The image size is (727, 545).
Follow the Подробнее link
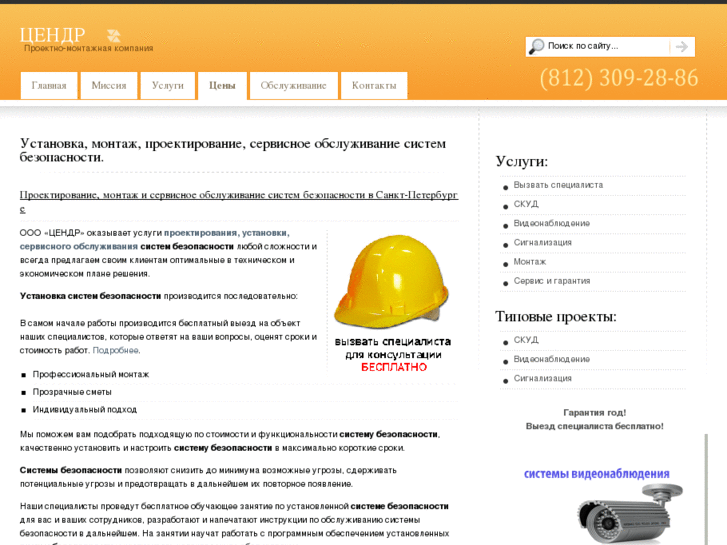[x=115, y=350]
